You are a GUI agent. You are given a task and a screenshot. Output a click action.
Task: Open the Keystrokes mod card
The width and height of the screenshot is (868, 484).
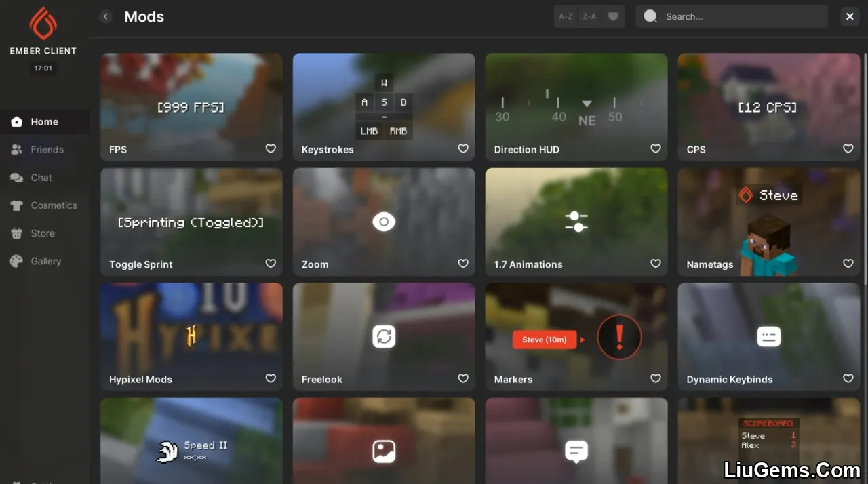coord(384,107)
